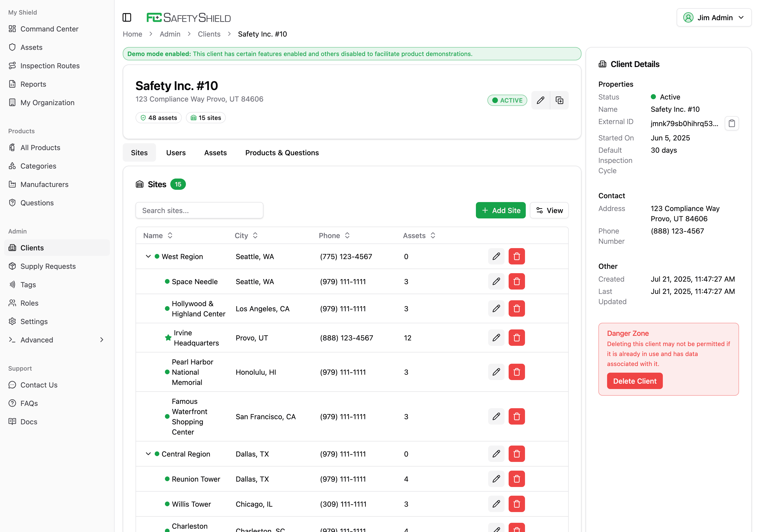Open the Products & Questions tab
Viewport: 760px width, 532px height.
282,153
